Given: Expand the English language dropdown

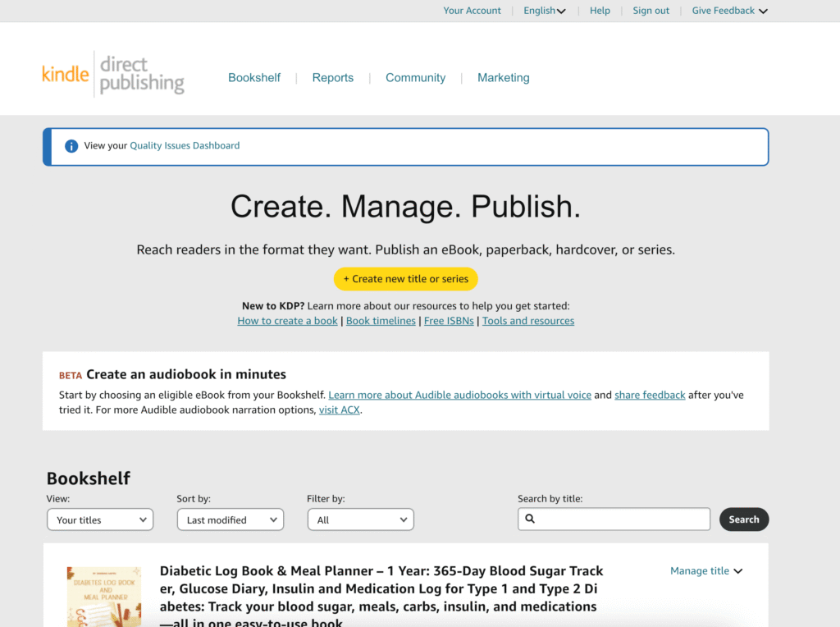Looking at the screenshot, I should click(x=545, y=11).
